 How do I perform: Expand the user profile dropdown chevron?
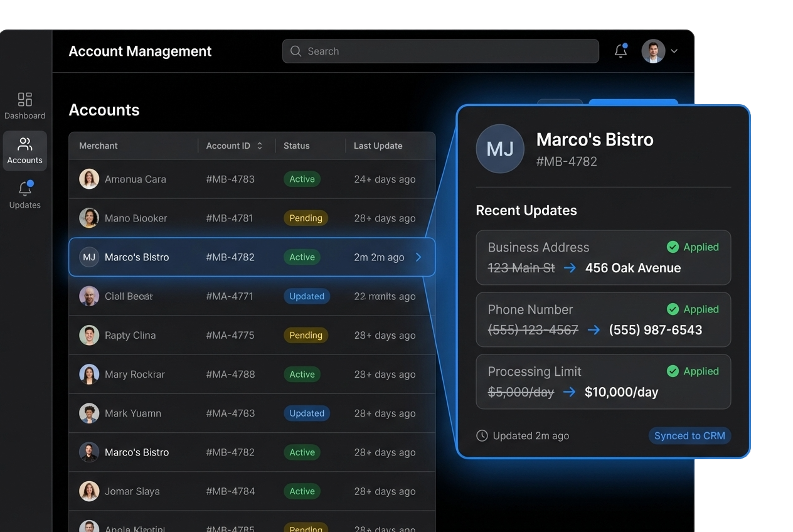click(x=674, y=51)
